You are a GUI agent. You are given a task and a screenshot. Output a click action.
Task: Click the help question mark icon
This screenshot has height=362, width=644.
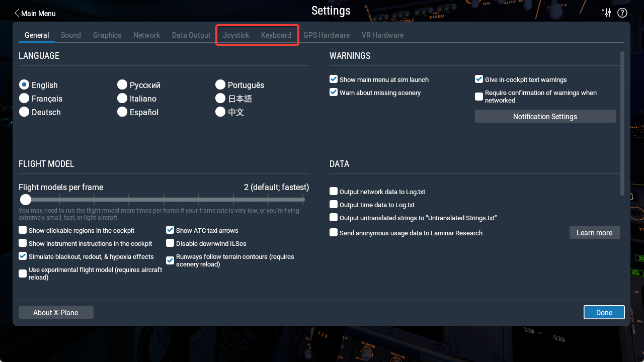(x=622, y=13)
